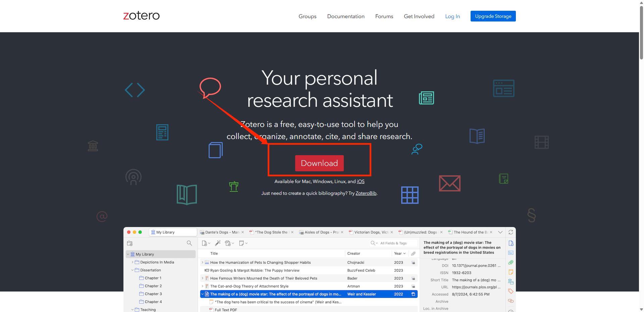Screen dimensions: 644x312
Task: Open the tab list chevron dropdown
Action: tap(500, 232)
